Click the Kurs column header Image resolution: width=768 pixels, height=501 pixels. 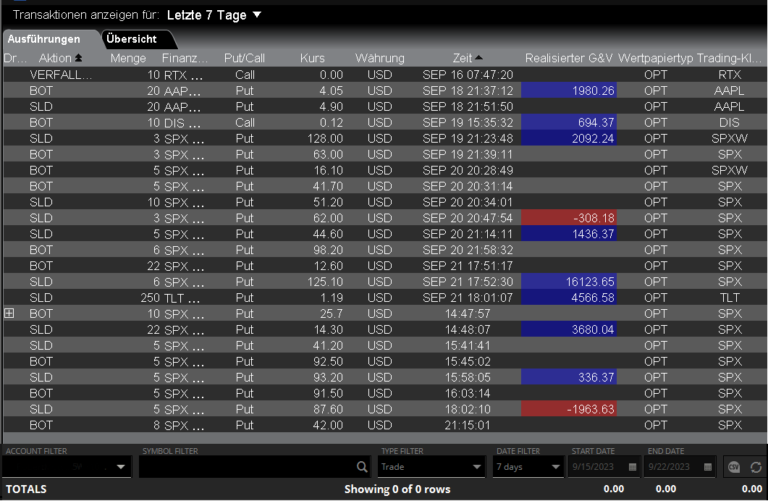click(312, 59)
